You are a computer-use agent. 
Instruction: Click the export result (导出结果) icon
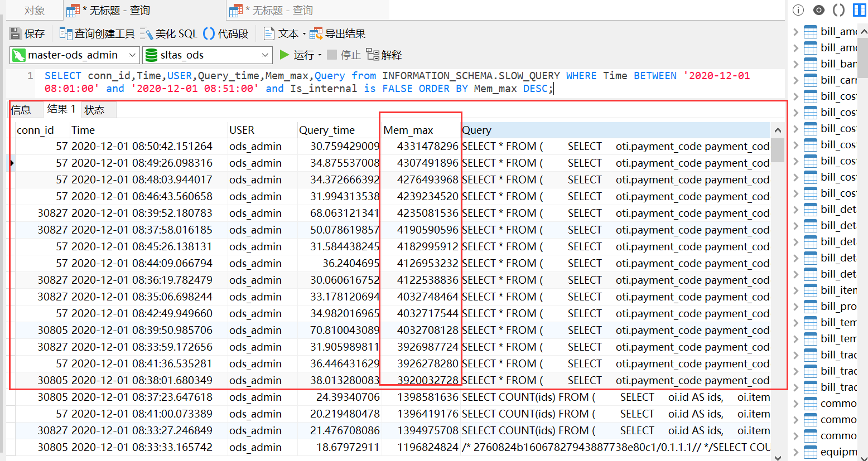[x=316, y=34]
